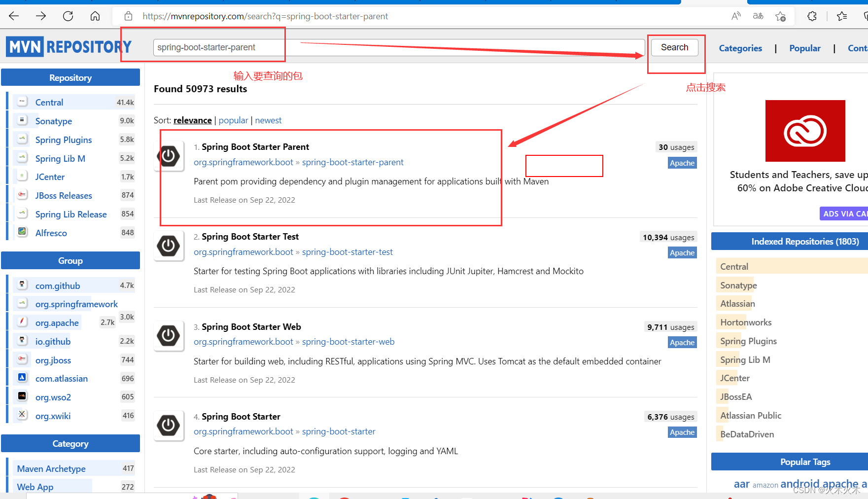Select Central in Repository sidebar

pos(49,103)
